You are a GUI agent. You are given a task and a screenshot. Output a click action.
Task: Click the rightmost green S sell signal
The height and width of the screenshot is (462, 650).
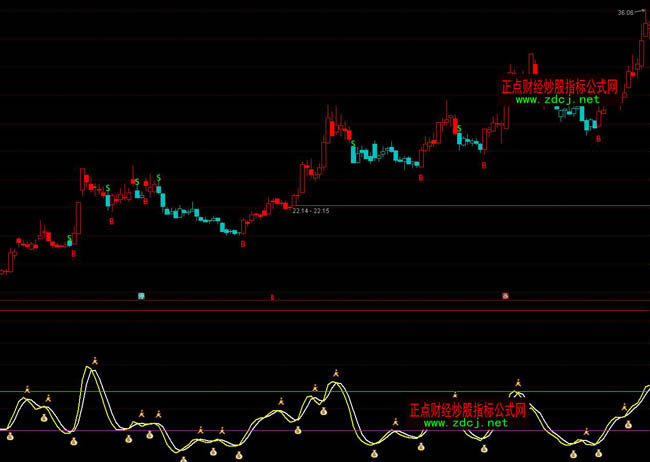(x=458, y=129)
